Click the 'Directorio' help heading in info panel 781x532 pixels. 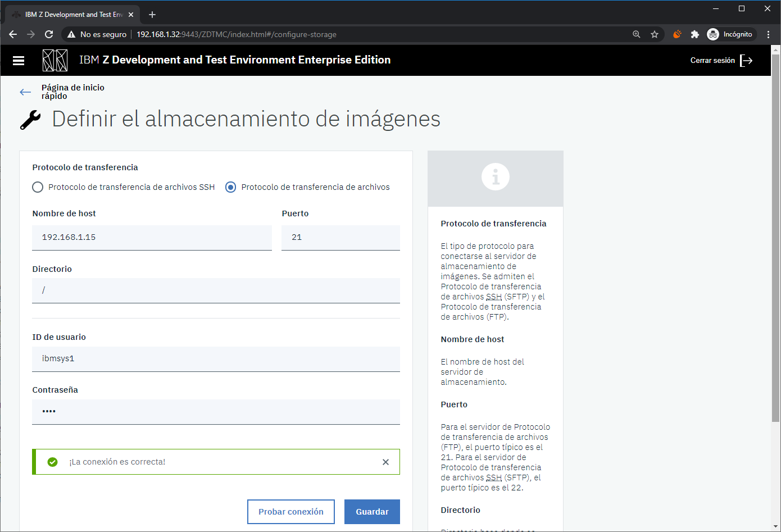(x=460, y=510)
